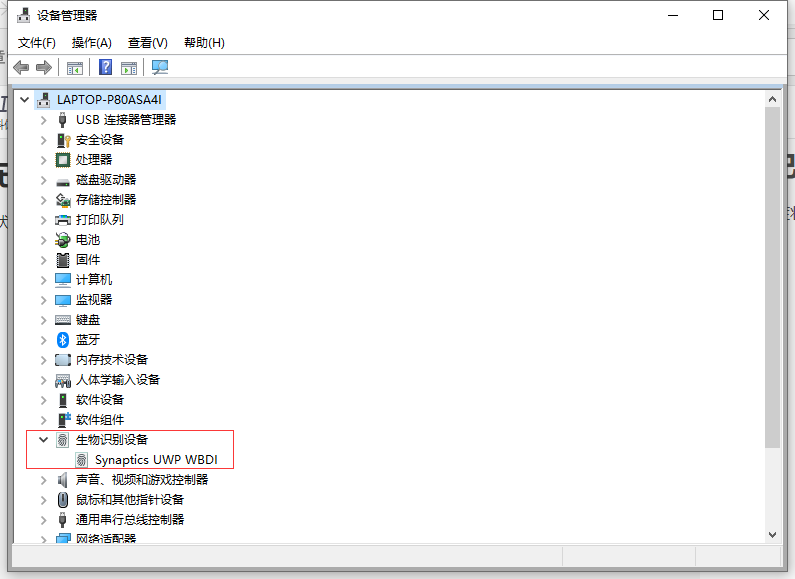Select the 软件设备 tree item
This screenshot has height=579, width=795.
pyautogui.click(x=100, y=400)
